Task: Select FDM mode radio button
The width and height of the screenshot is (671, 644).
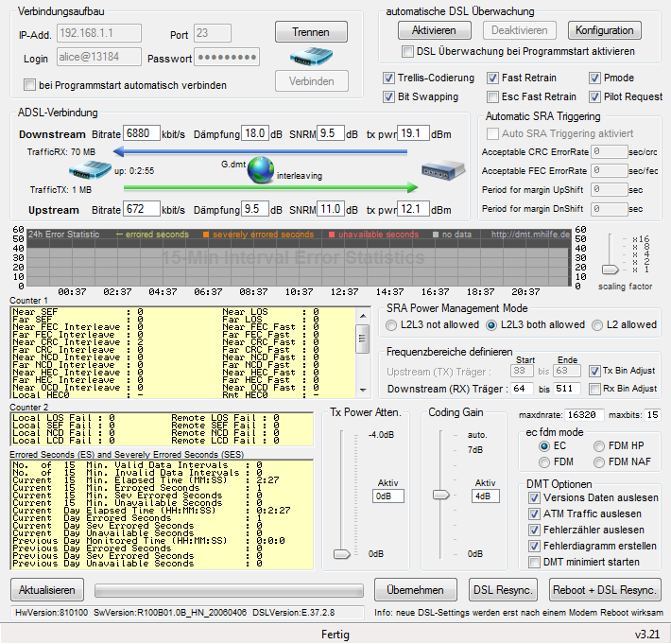Action: (x=544, y=462)
